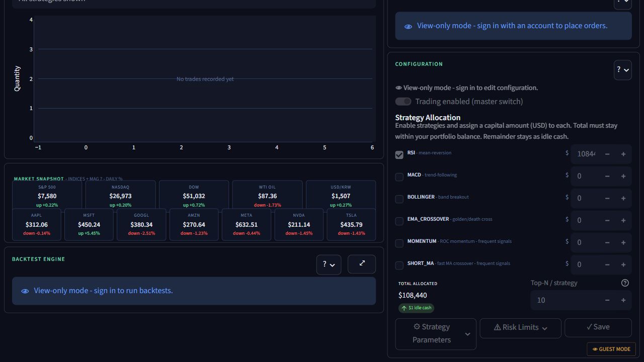Click the SHORT_MA allocation amount field
Viewport: 644px width, 362px height.
click(586, 264)
